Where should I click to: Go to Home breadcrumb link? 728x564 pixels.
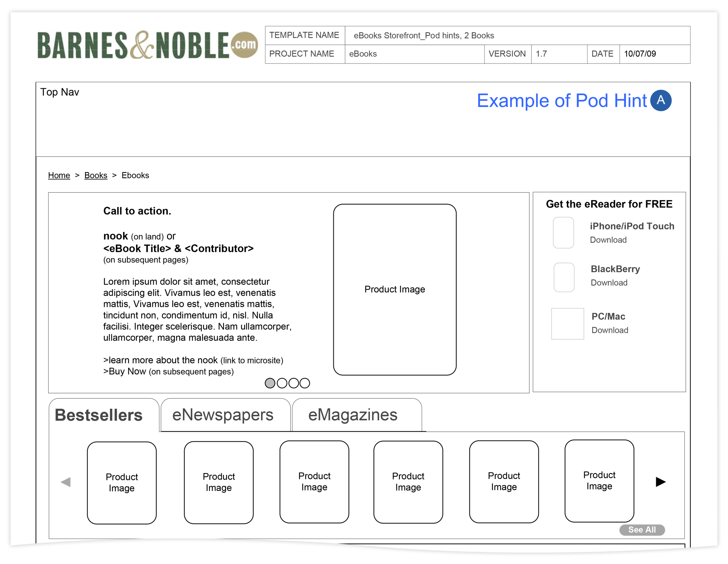59,175
